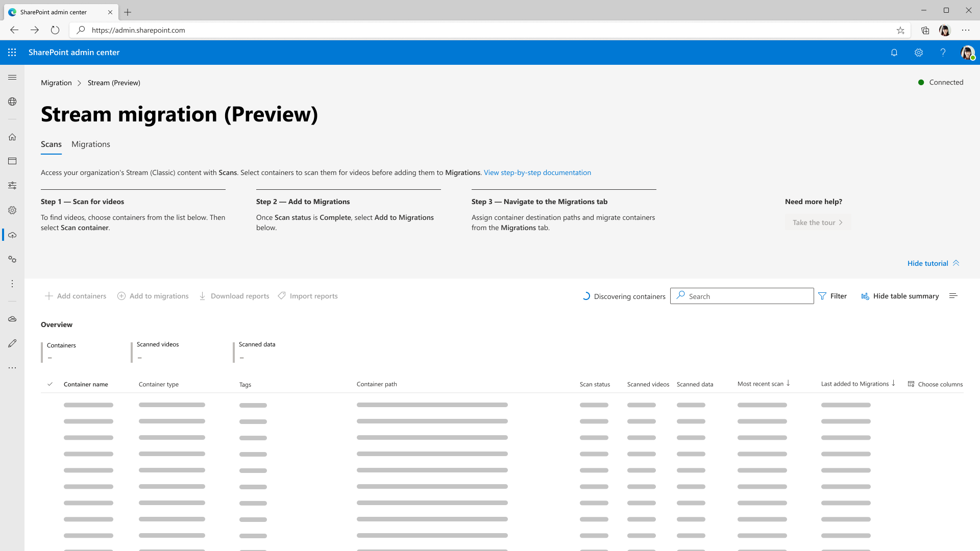Click the Search input field

point(742,296)
